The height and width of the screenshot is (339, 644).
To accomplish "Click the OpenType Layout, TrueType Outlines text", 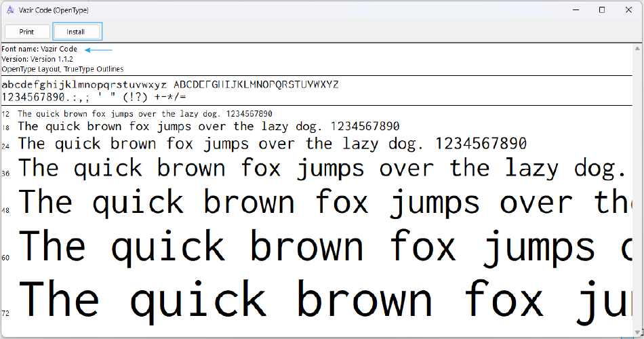I will pos(62,69).
